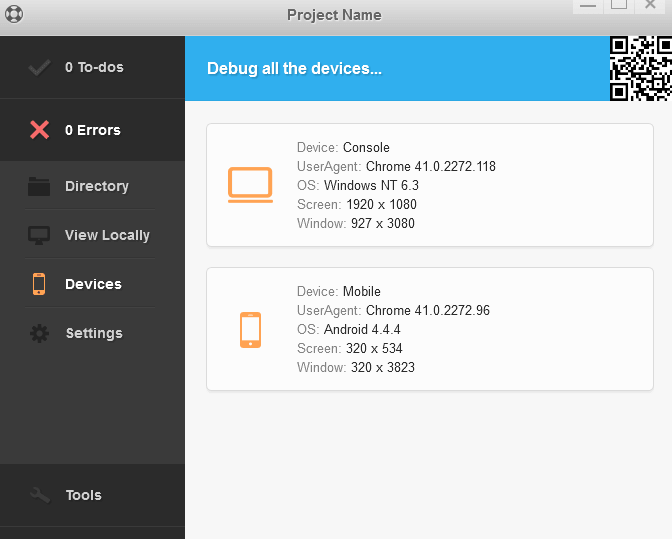
Task: Click the laptop icon on Console card
Action: pos(250,185)
